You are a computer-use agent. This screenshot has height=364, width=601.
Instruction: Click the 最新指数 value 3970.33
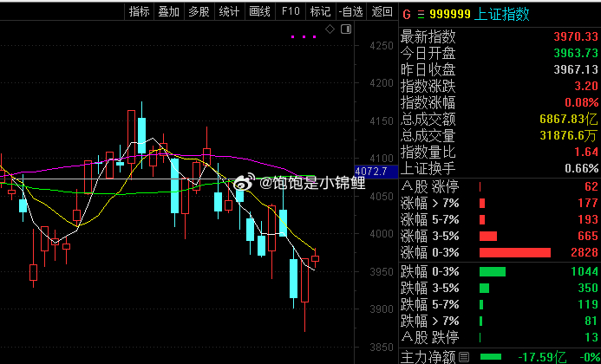click(576, 36)
